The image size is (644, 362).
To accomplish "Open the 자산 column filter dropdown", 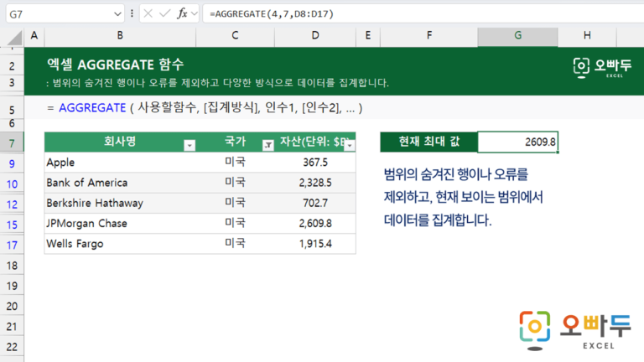I will 350,145.
